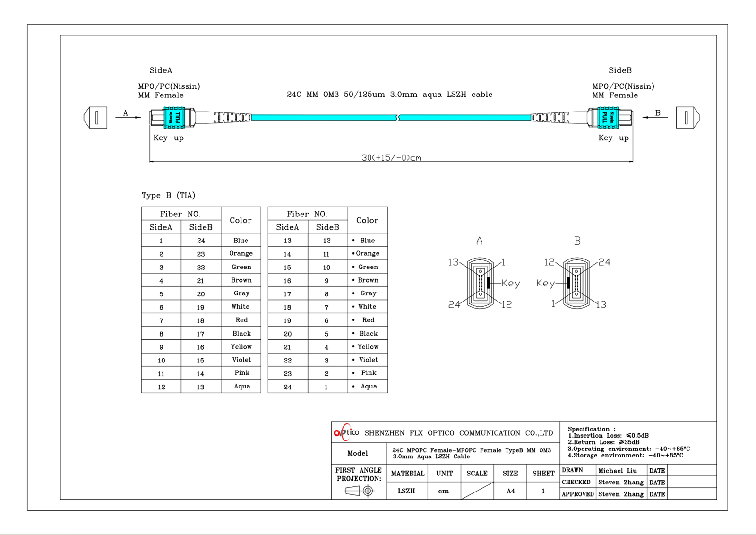Screen dimensions: 756x535
Task: Select the first angle projection symbol
Action: pyautogui.click(x=359, y=490)
